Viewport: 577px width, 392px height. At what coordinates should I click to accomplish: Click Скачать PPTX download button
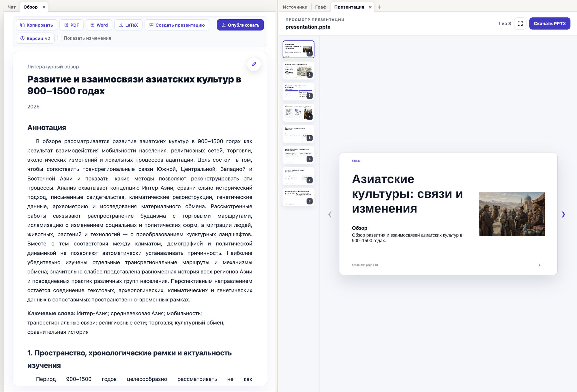[x=550, y=24]
